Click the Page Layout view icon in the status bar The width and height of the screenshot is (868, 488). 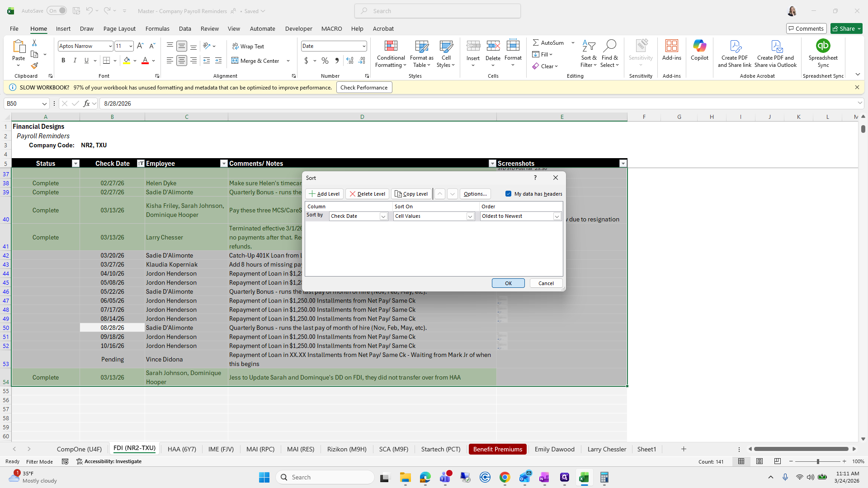tap(759, 461)
